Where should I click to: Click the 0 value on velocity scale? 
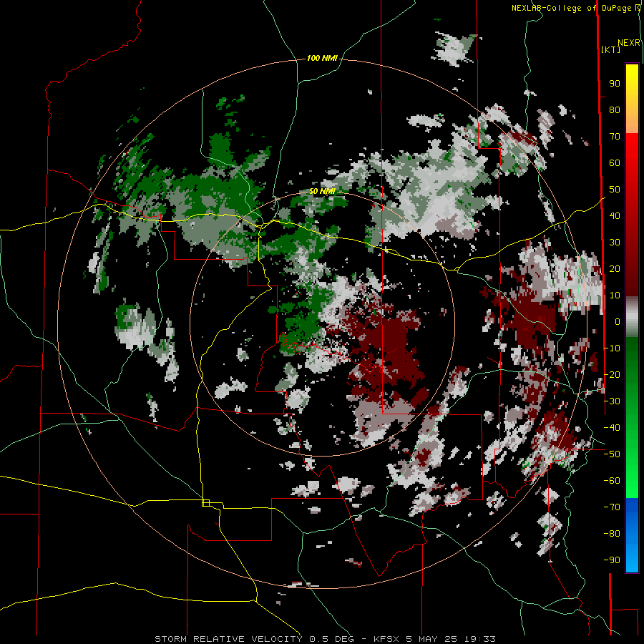(618, 322)
